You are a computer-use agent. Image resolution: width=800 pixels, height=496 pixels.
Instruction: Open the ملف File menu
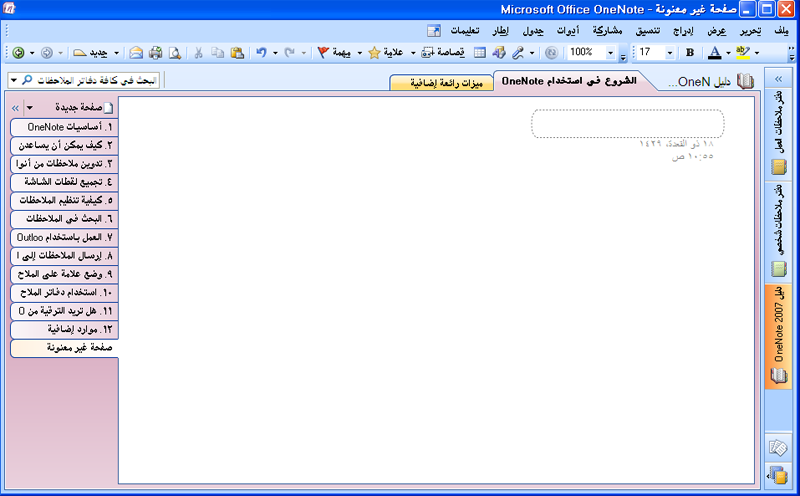[781, 31]
